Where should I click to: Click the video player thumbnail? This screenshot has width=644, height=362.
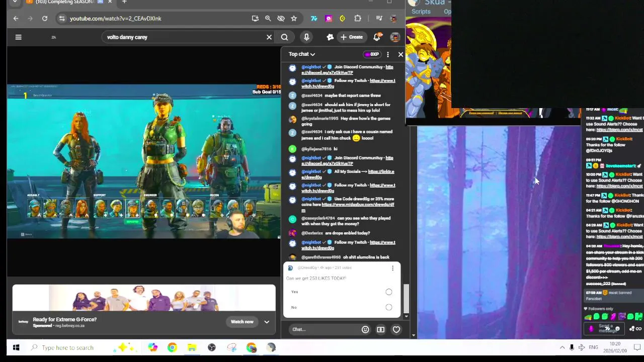144,161
